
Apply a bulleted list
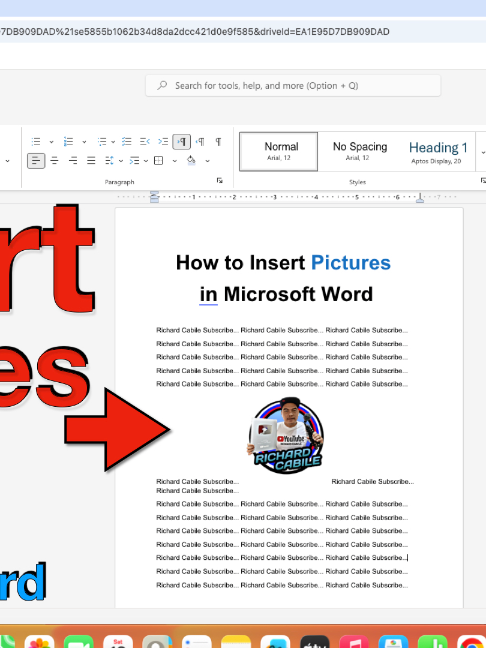[36, 142]
